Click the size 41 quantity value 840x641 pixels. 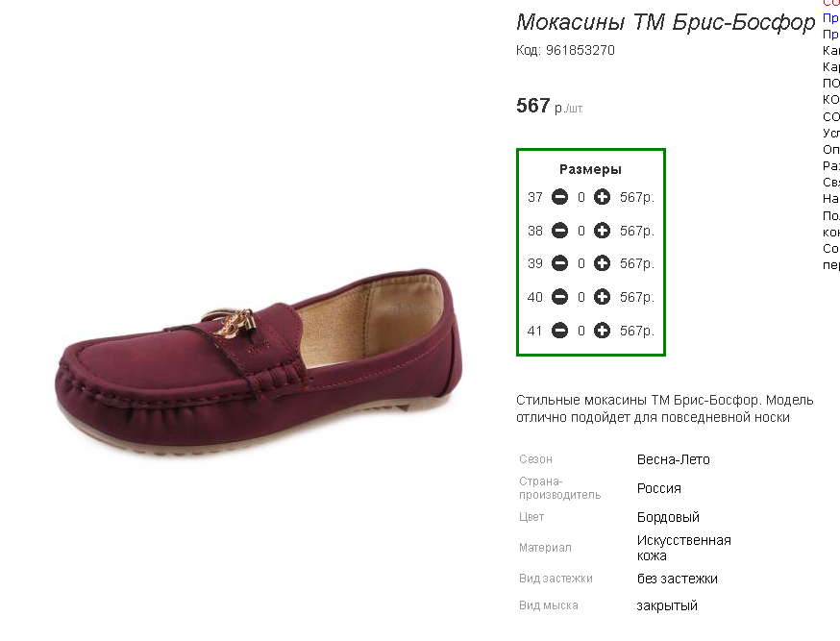(581, 331)
